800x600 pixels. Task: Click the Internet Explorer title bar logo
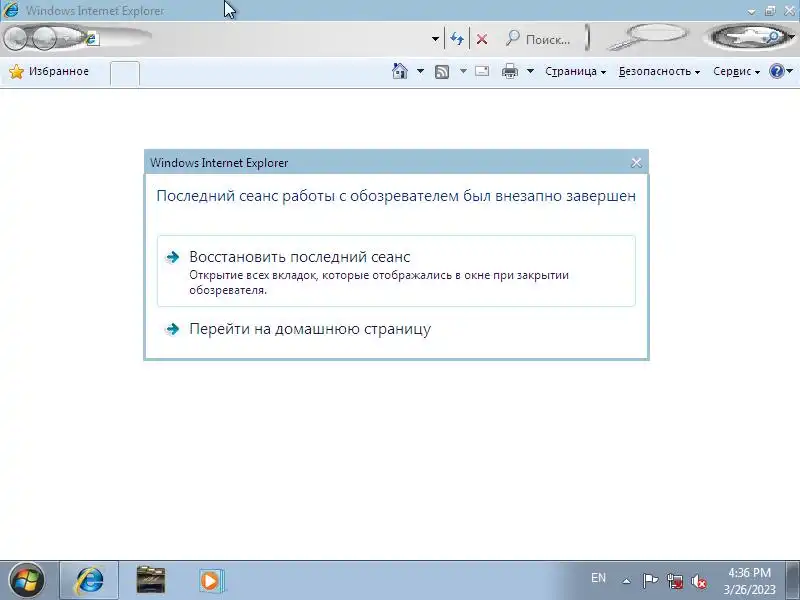[11, 10]
